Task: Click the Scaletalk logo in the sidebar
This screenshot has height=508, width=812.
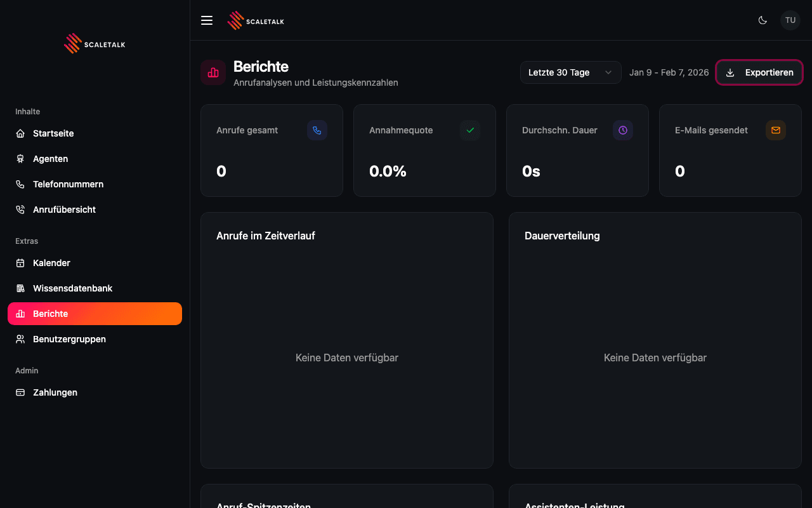Action: [95, 43]
